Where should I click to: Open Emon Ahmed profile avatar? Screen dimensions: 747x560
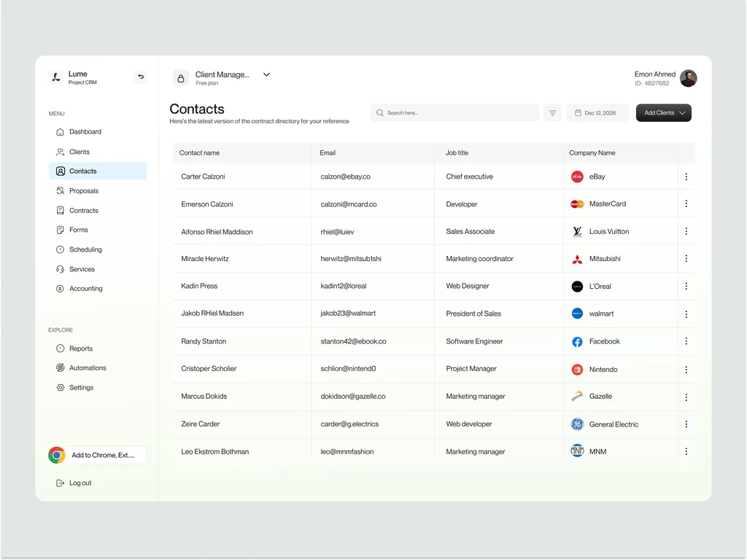[x=688, y=78]
